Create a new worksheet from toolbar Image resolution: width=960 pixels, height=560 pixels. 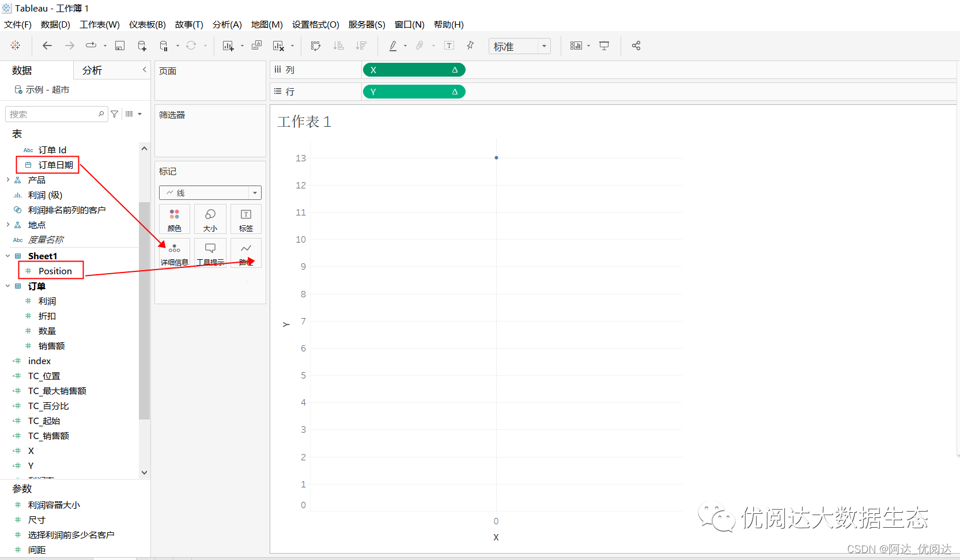(228, 46)
